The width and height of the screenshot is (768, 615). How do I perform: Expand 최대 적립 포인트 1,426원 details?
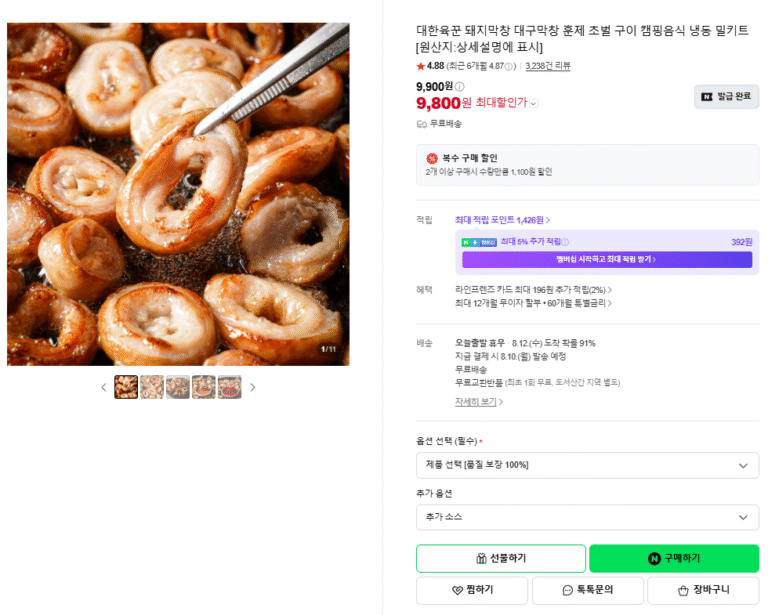503,220
